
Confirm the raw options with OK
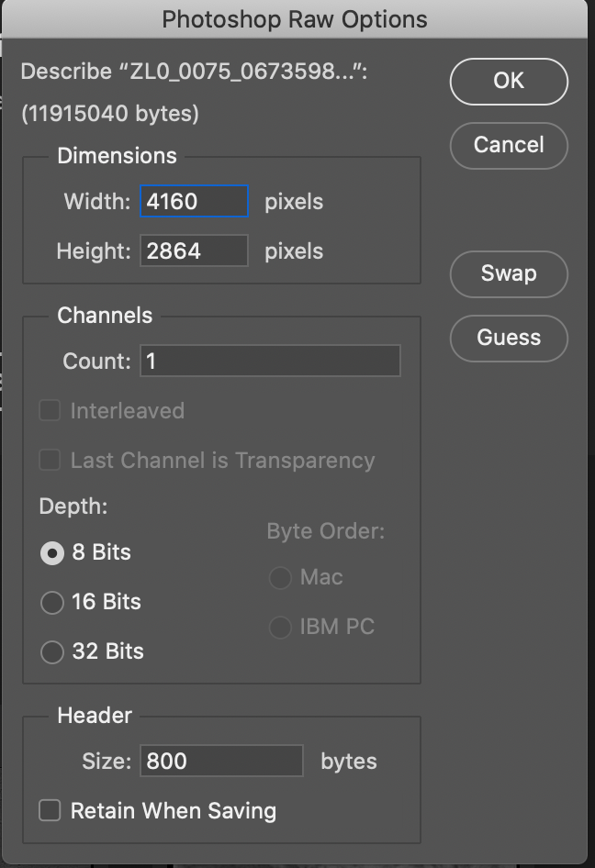[x=509, y=81]
